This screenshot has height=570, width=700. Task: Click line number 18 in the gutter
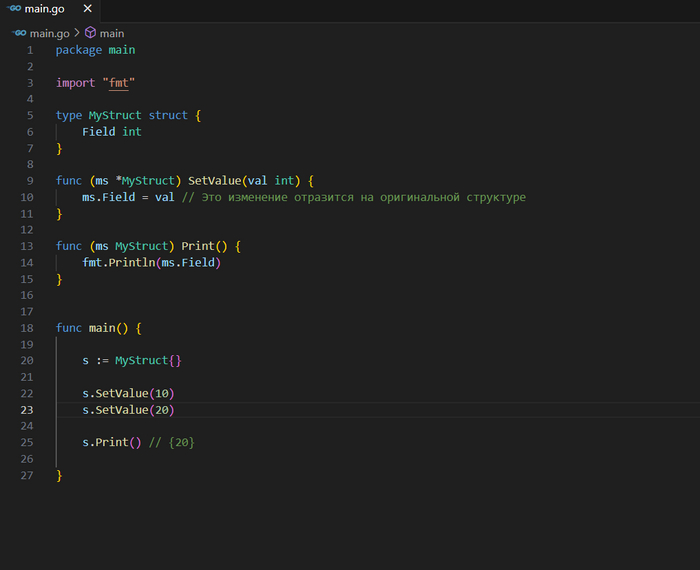[x=26, y=328]
